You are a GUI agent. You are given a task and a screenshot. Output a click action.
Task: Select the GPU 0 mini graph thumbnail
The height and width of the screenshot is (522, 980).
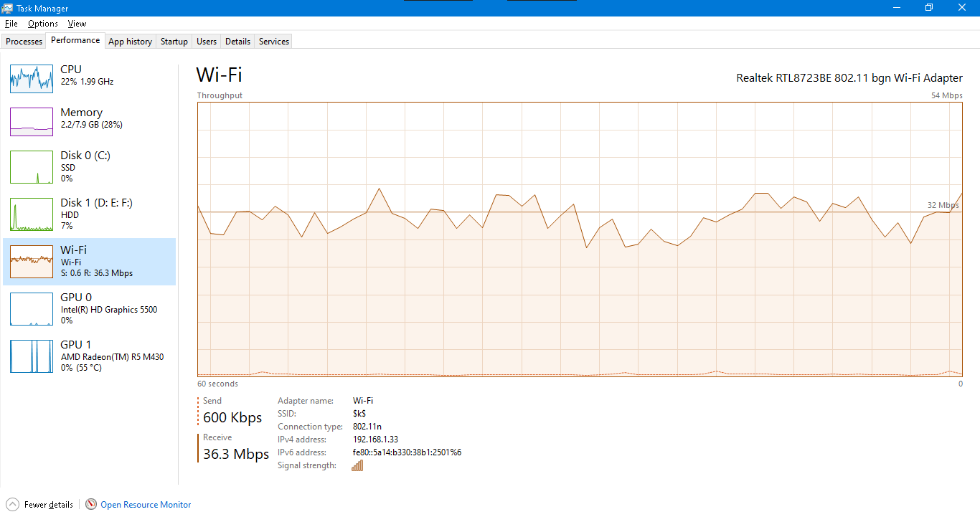pyautogui.click(x=32, y=308)
